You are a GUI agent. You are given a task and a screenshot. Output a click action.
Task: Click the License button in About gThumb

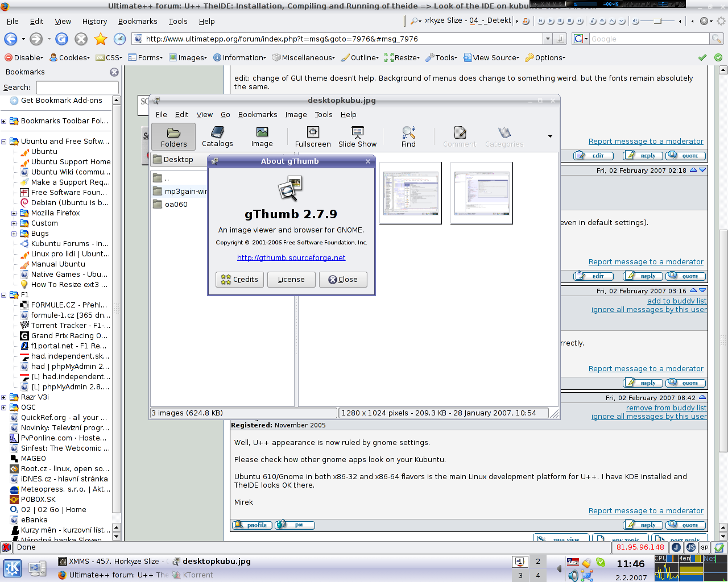(291, 280)
